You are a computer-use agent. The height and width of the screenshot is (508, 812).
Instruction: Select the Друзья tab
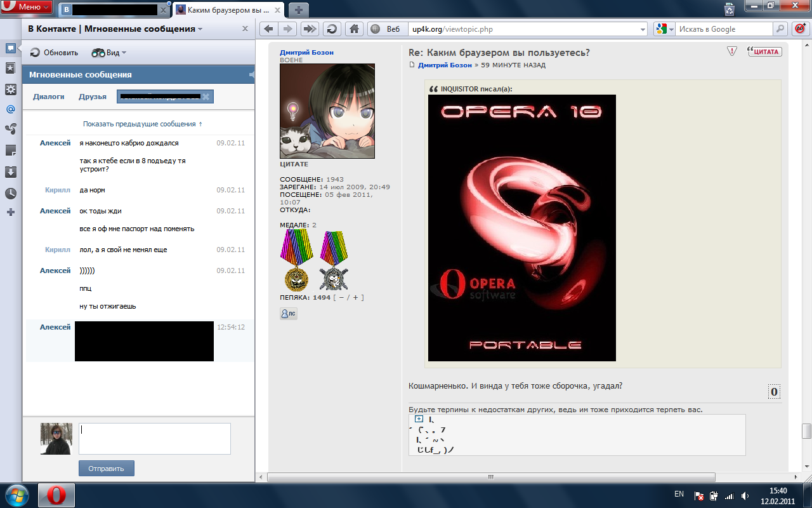[x=93, y=97]
